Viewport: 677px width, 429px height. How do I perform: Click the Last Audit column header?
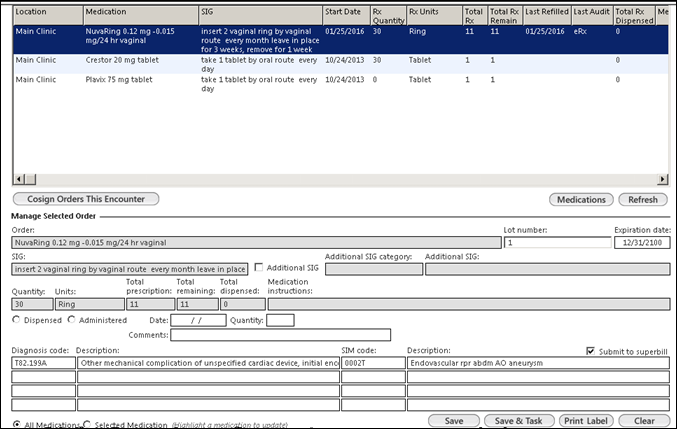(592, 16)
